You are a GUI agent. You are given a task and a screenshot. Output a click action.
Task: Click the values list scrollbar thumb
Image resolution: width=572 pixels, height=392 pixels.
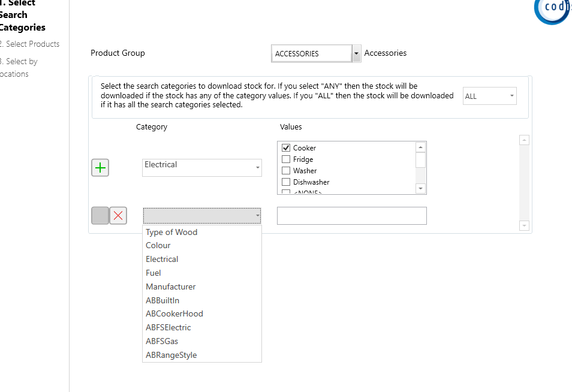[421, 160]
